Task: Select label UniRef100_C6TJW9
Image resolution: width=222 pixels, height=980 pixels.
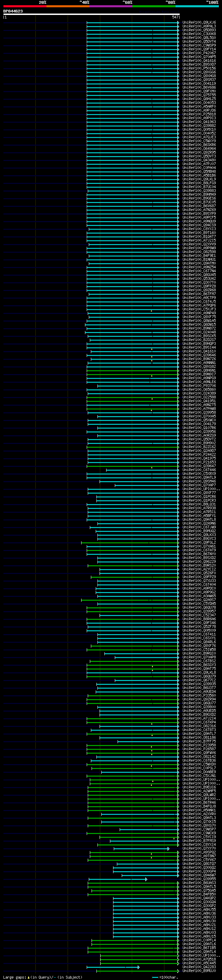Action: 199,527
